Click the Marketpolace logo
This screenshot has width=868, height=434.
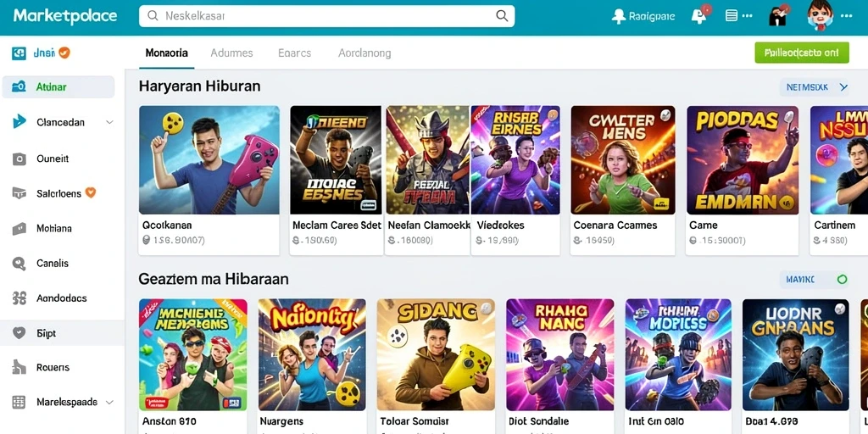65,16
